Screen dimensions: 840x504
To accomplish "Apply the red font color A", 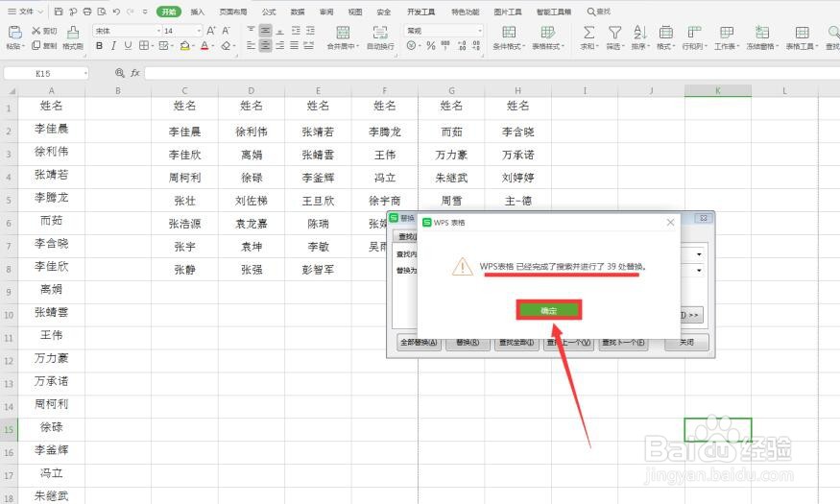I will 204,46.
